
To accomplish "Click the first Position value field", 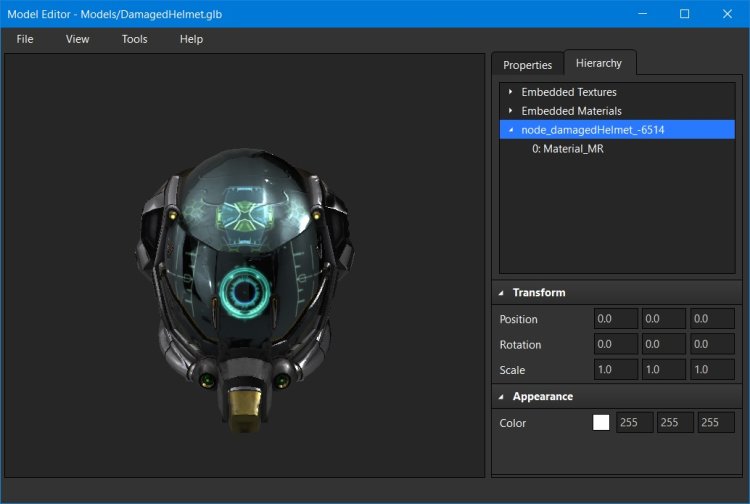I will point(615,319).
